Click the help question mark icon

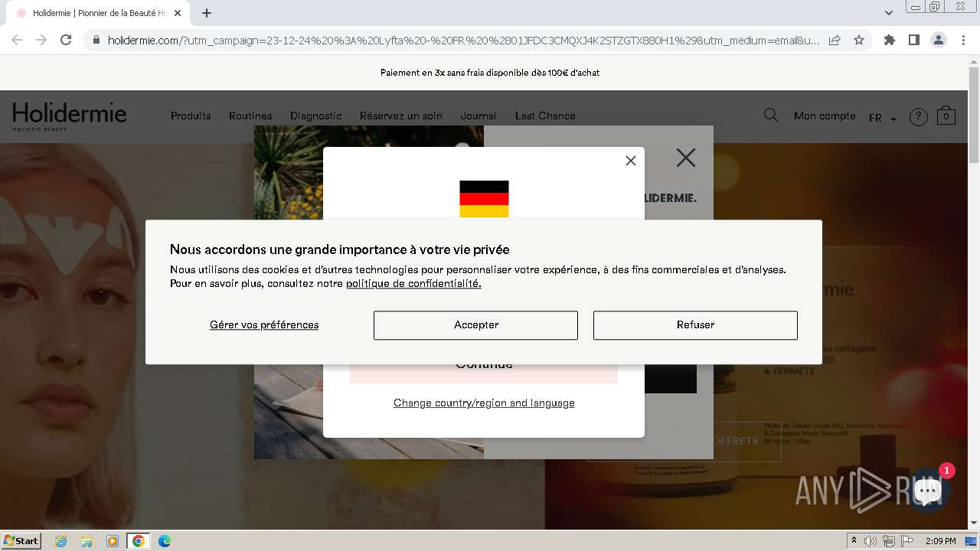pyautogui.click(x=918, y=117)
